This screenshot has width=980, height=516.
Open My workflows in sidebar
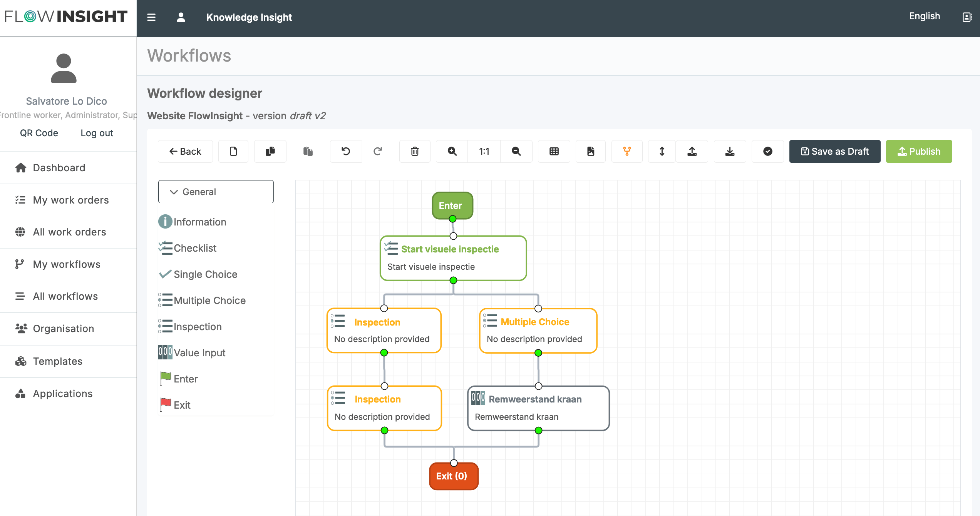click(67, 264)
